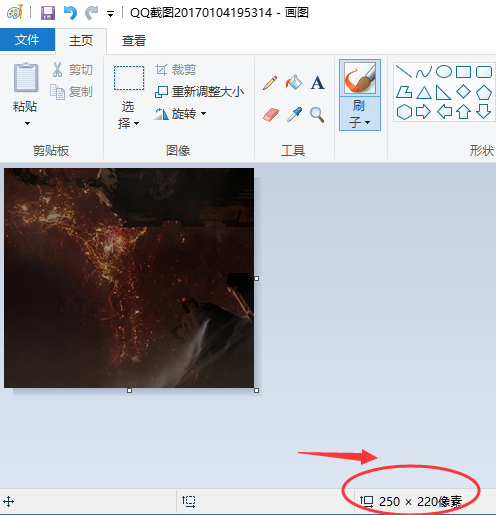Viewport: 496px width, 515px height.
Task: Select the rectangular selection tool
Action: coord(129,78)
